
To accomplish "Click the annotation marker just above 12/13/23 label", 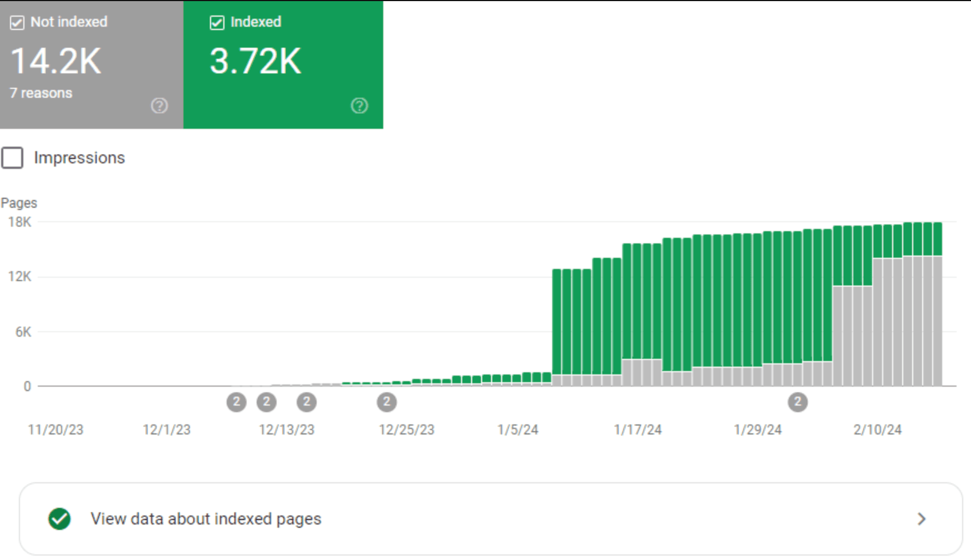I will pyautogui.click(x=307, y=402).
